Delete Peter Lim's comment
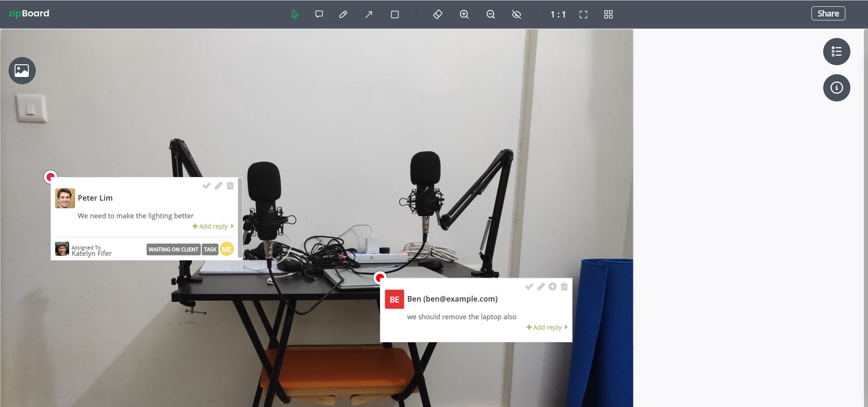This screenshot has height=407, width=868. 230,186
